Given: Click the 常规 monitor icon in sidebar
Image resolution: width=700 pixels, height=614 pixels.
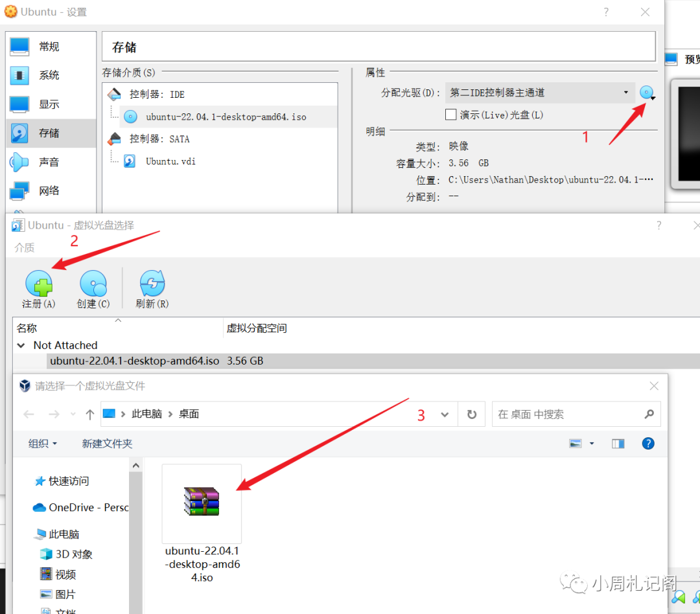Looking at the screenshot, I should point(19,47).
